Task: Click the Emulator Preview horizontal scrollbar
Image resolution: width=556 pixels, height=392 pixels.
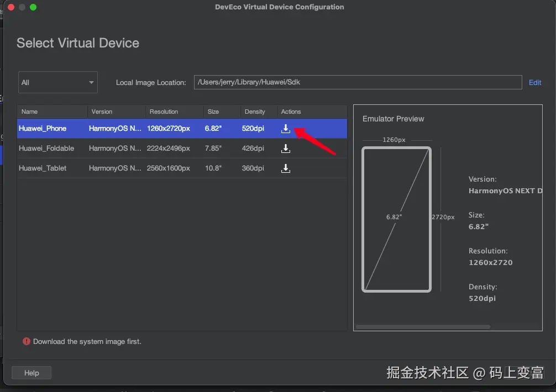Action: tap(423, 327)
